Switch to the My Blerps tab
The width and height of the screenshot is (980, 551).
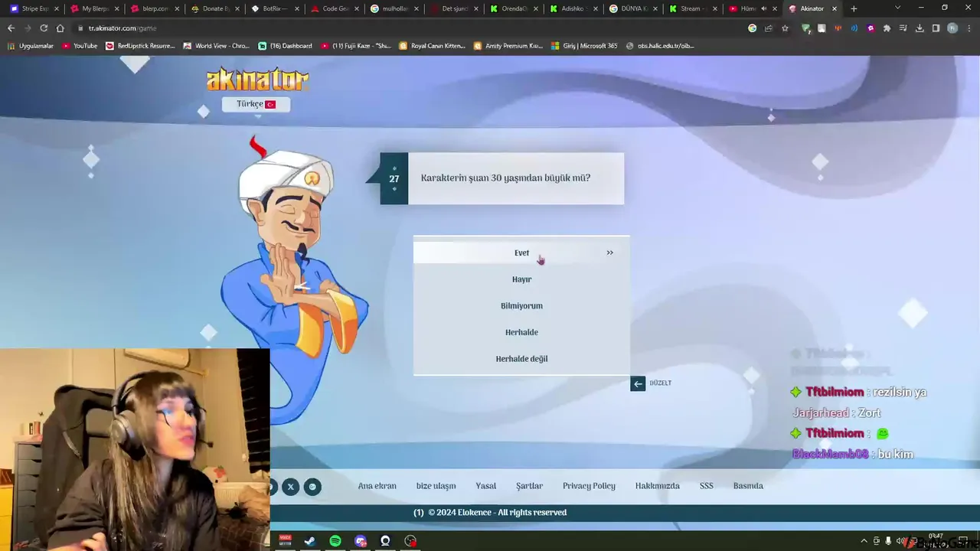(95, 8)
